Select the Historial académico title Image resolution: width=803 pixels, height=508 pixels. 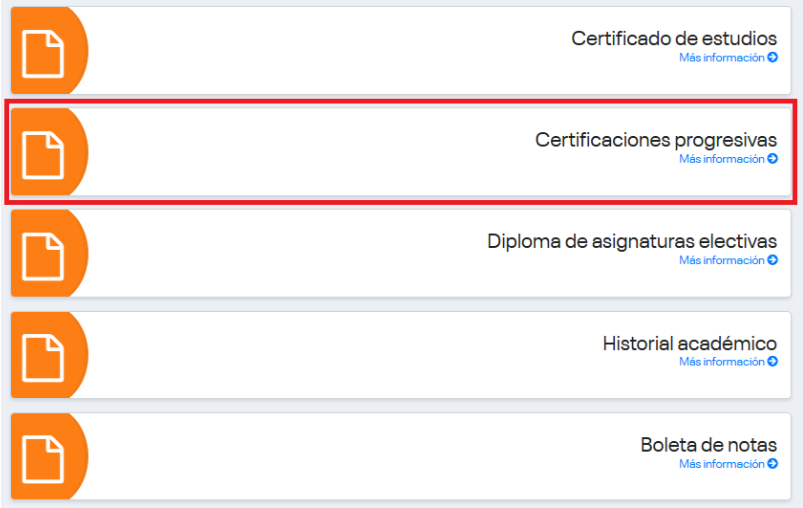click(x=689, y=344)
